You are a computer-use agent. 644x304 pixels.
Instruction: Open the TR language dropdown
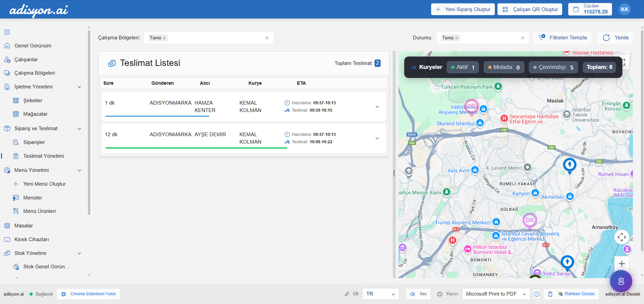381,294
